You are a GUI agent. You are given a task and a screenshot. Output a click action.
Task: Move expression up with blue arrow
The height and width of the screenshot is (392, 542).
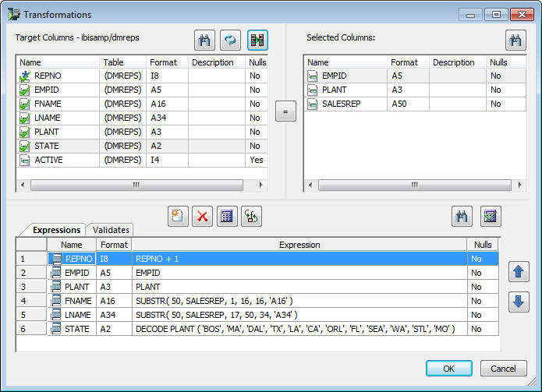tap(519, 271)
